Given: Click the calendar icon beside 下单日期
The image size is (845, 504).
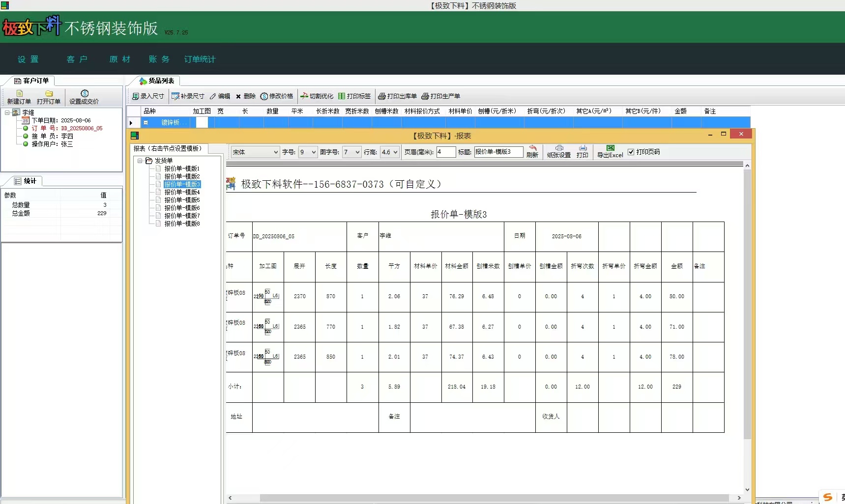Looking at the screenshot, I should [26, 120].
